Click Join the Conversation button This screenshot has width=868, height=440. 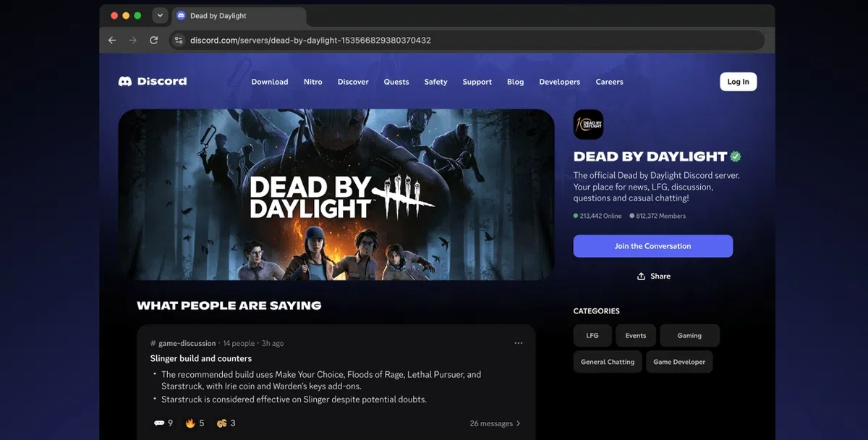point(653,246)
